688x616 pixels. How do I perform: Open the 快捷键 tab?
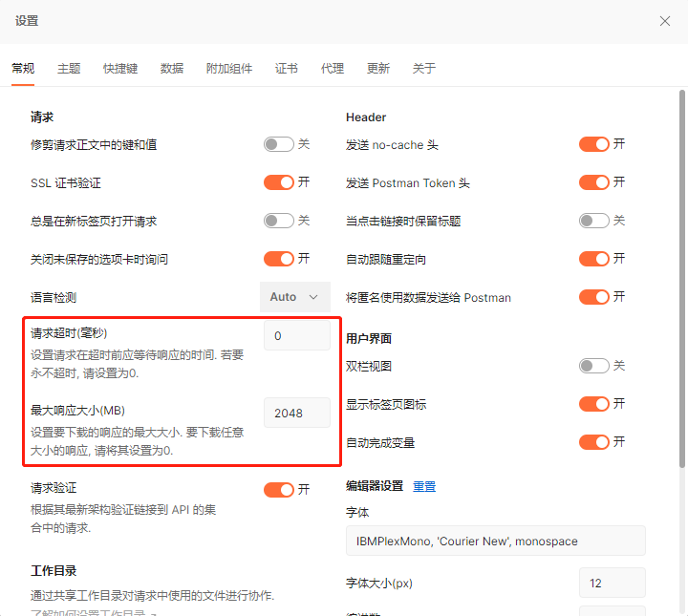[x=120, y=69]
